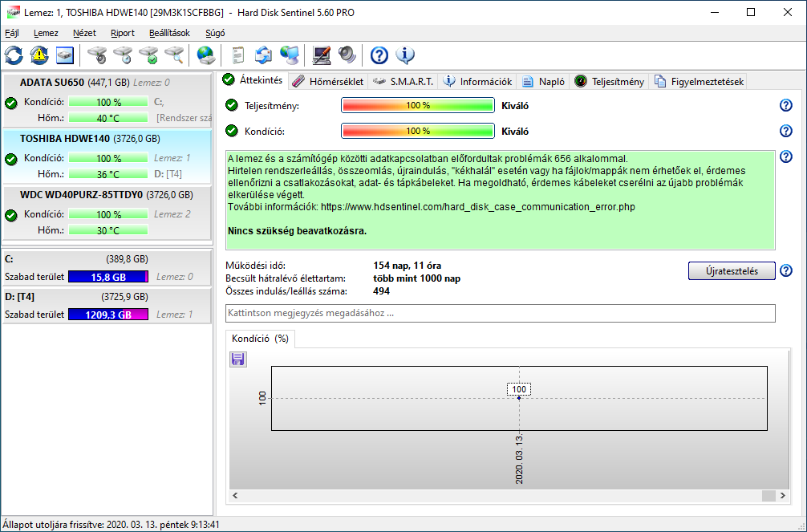
Task: Click help icon beside the green message box
Action: [786, 156]
